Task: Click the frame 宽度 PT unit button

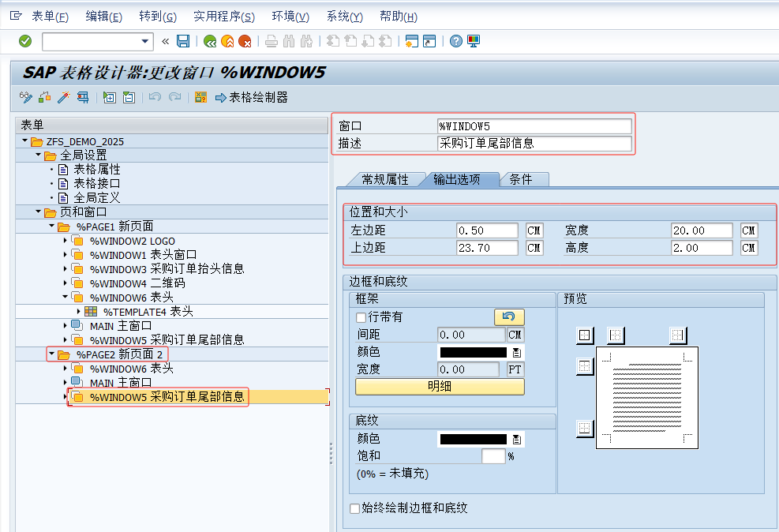Action: tap(515, 369)
